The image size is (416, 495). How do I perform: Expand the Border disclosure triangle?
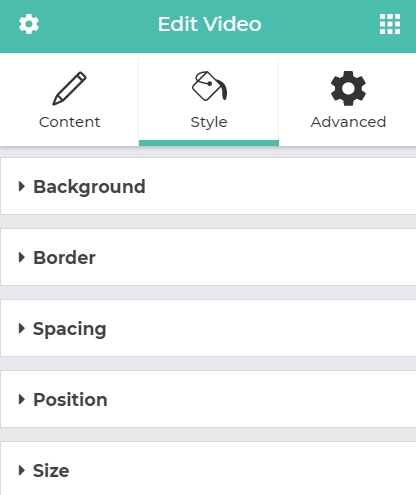point(22,257)
